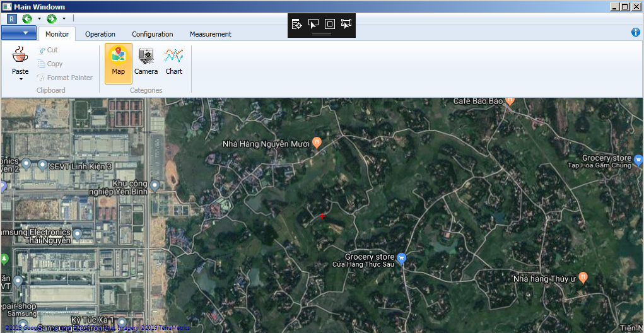Go forward with the green right arrow
Screen dimensions: 644x333
(52, 18)
